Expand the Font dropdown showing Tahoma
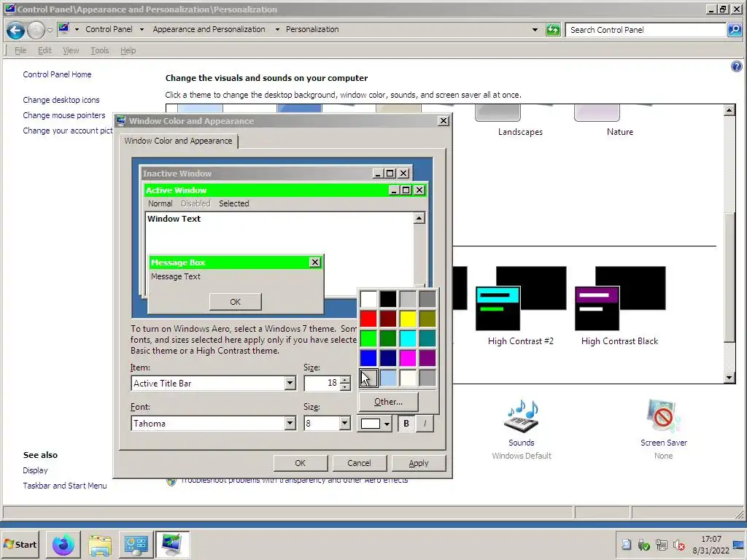Screen dimensions: 747x560 point(290,424)
